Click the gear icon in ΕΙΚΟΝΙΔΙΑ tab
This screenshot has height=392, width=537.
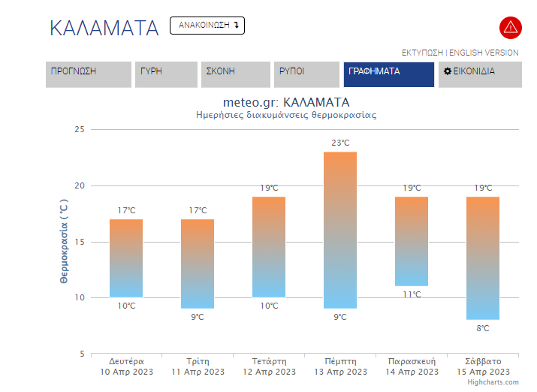pyautogui.click(x=448, y=71)
